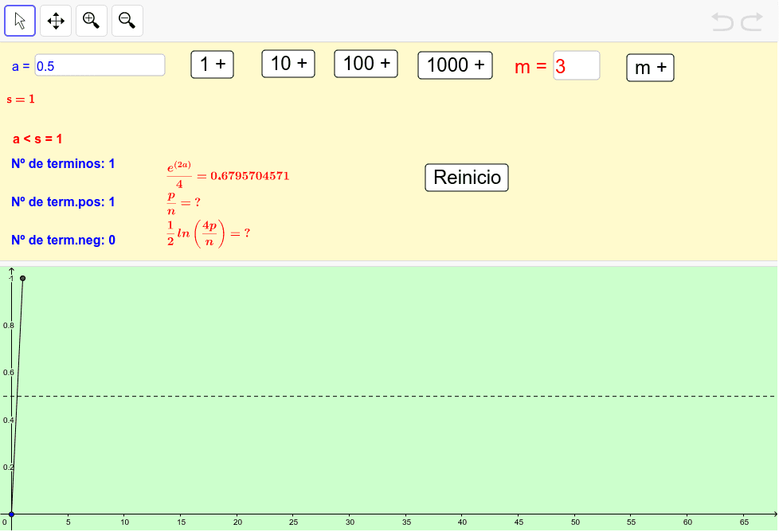This screenshot has width=779, height=532.
Task: Click the '1 +' button
Action: point(212,65)
